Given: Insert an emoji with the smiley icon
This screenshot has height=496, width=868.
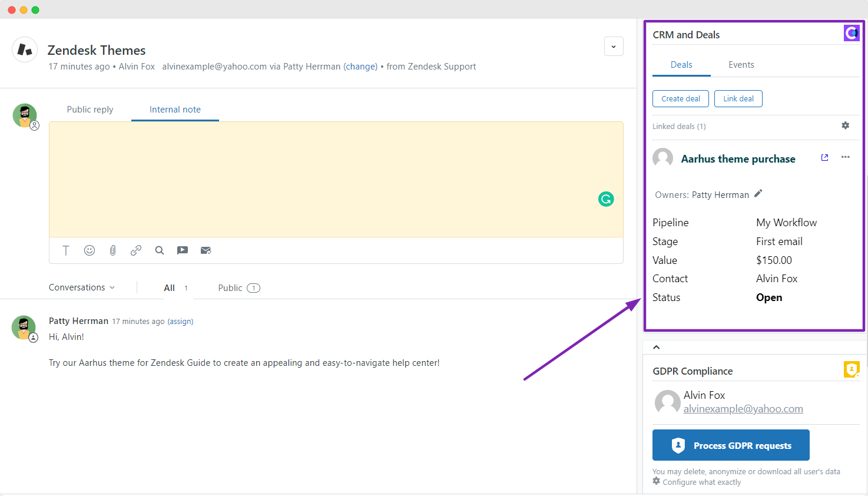Looking at the screenshot, I should coord(90,250).
